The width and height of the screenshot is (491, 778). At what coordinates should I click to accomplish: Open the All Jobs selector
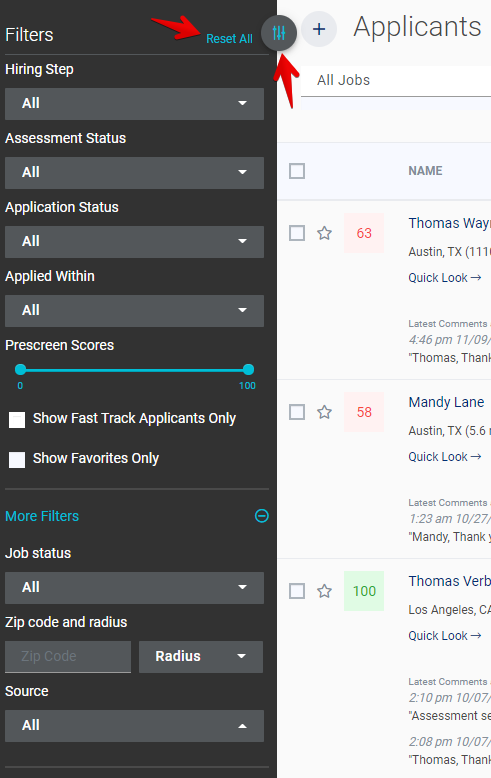(396, 80)
